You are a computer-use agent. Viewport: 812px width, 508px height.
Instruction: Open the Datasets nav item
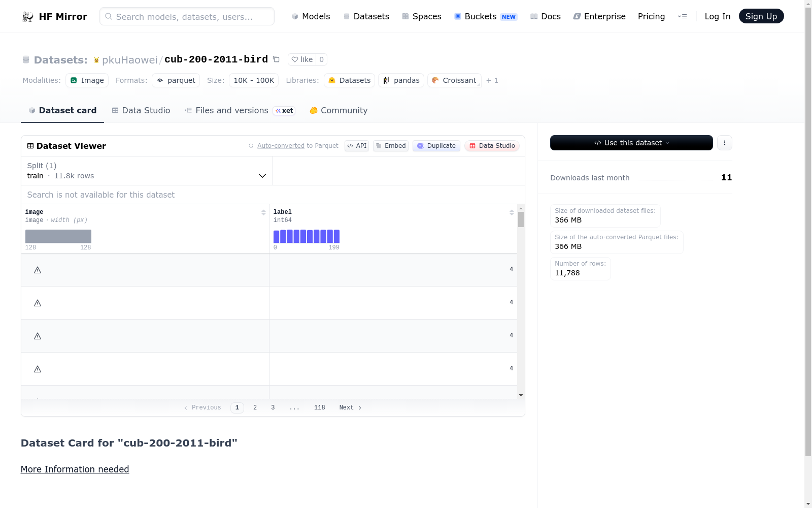(366, 16)
